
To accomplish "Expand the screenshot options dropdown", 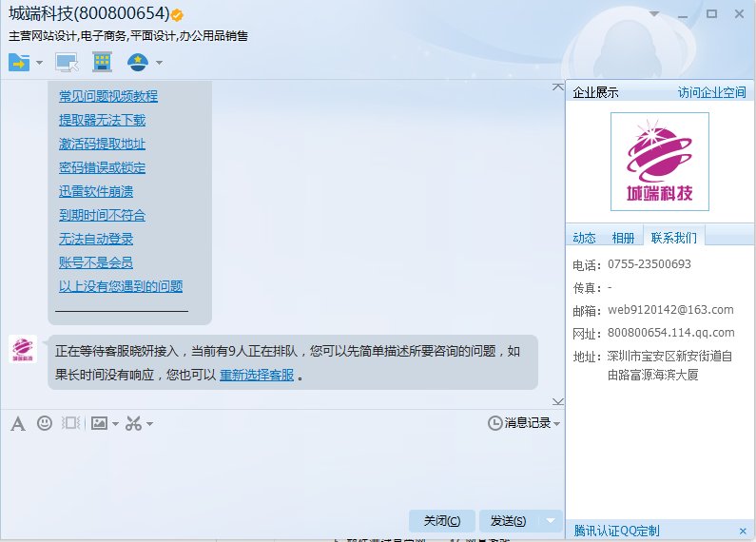I will click(149, 424).
